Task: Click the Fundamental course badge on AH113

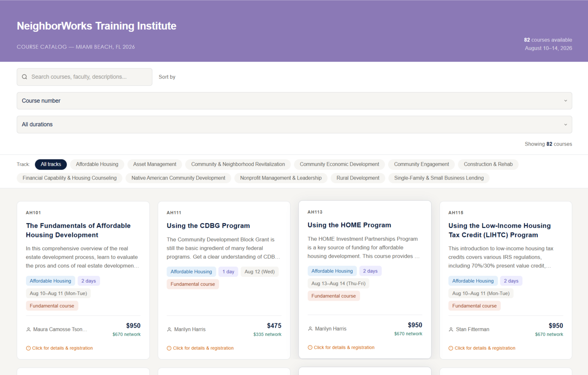Action: tap(334, 296)
